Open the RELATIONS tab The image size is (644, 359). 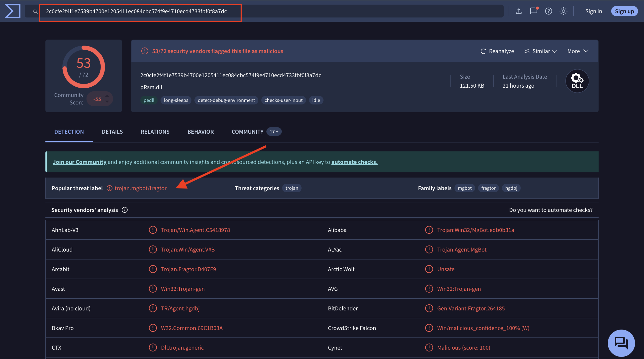(155, 132)
